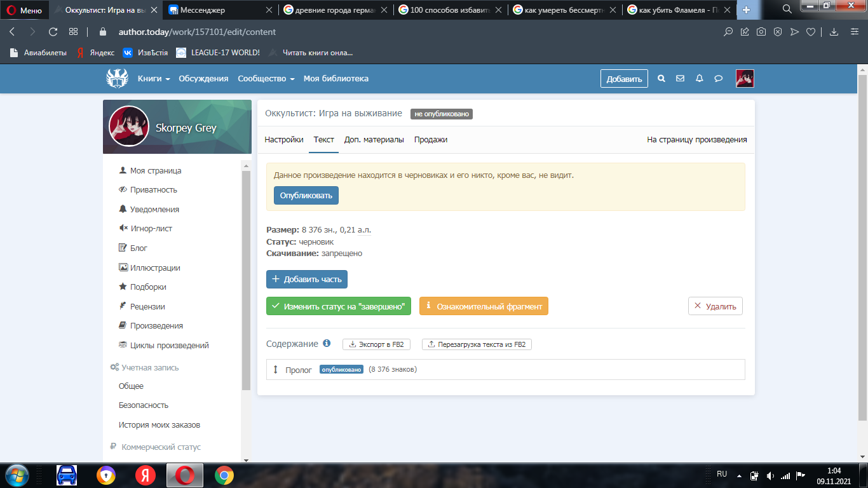Switch to the 'древние города' browser tab

[336, 10]
